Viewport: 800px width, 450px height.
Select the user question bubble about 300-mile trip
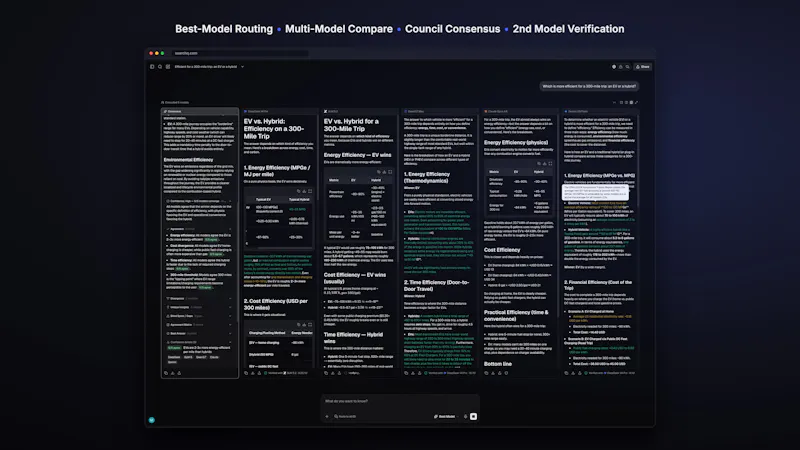(x=589, y=86)
